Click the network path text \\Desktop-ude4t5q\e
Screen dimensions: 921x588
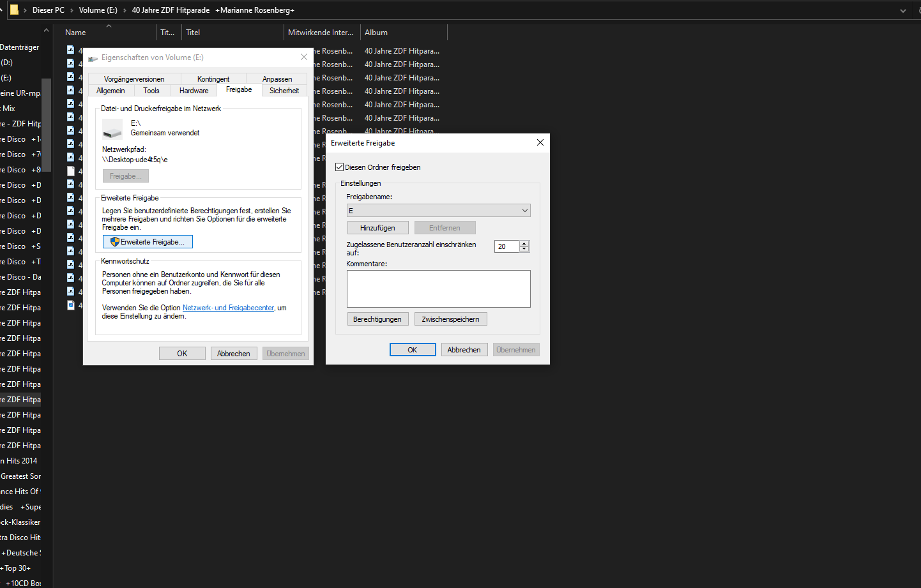tap(135, 160)
